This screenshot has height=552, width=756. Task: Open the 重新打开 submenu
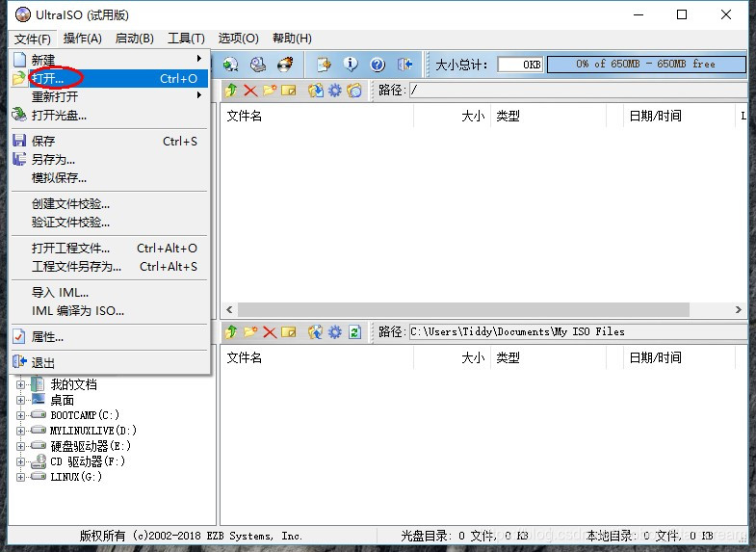pos(110,96)
